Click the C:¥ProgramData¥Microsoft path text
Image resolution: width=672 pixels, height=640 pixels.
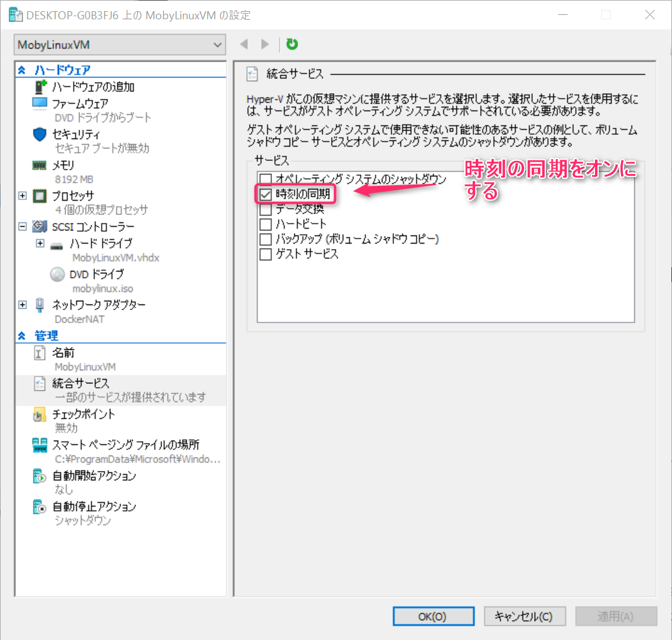pyautogui.click(x=138, y=459)
